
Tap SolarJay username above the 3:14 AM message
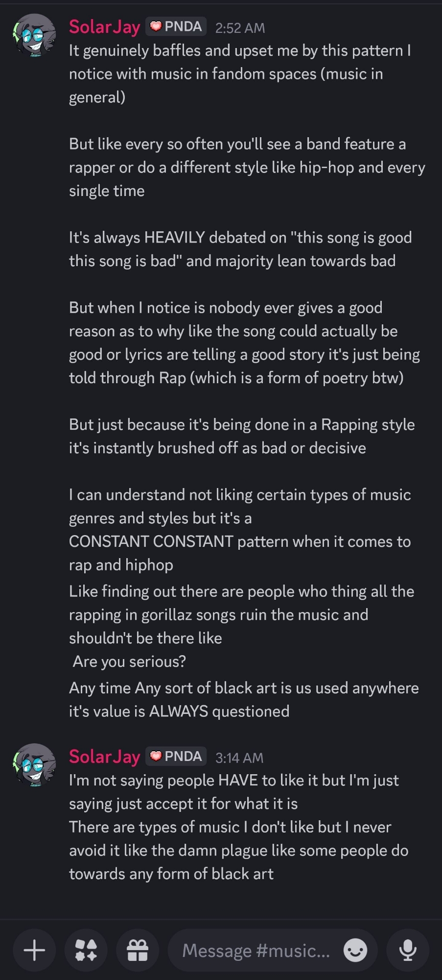point(104,757)
